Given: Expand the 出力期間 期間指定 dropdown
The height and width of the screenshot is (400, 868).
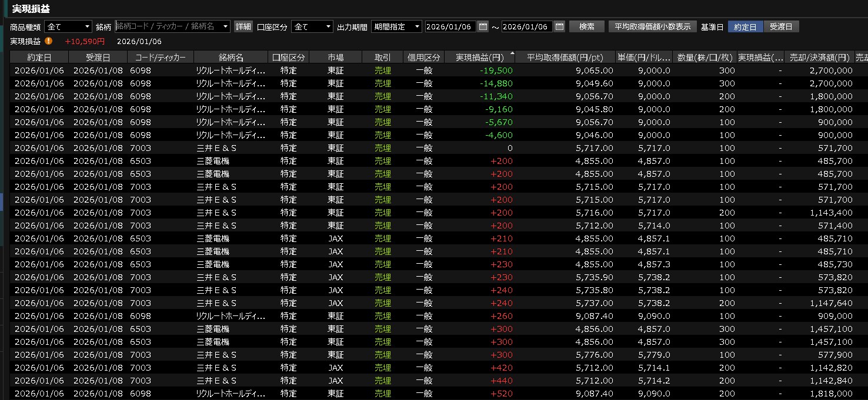Looking at the screenshot, I should 396,26.
